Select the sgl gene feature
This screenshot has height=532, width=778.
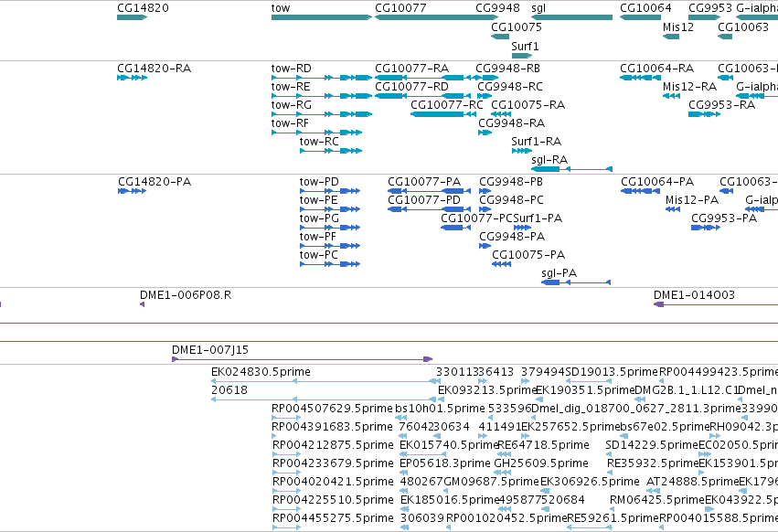[571, 17]
